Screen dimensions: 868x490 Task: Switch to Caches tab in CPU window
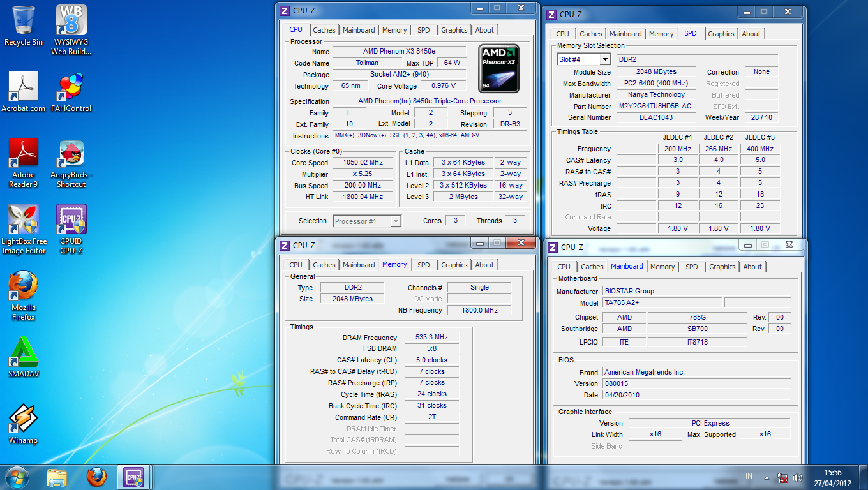(324, 30)
